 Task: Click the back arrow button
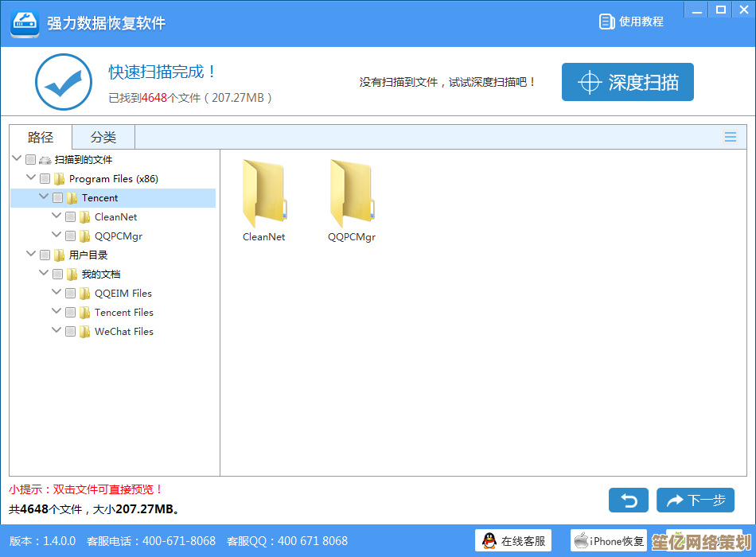[x=628, y=501]
